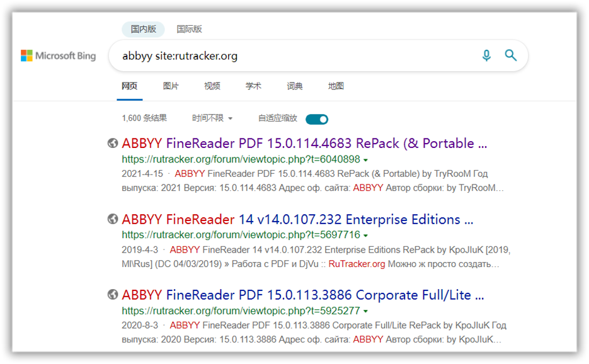Select the 网页 search tab
Image resolution: width=589 pixels, height=364 pixels.
[x=130, y=86]
